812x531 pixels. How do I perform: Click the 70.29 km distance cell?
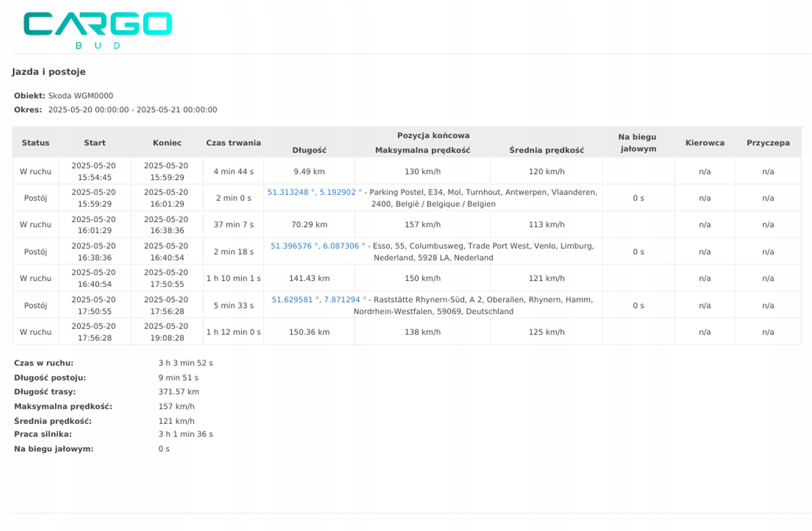click(x=309, y=225)
